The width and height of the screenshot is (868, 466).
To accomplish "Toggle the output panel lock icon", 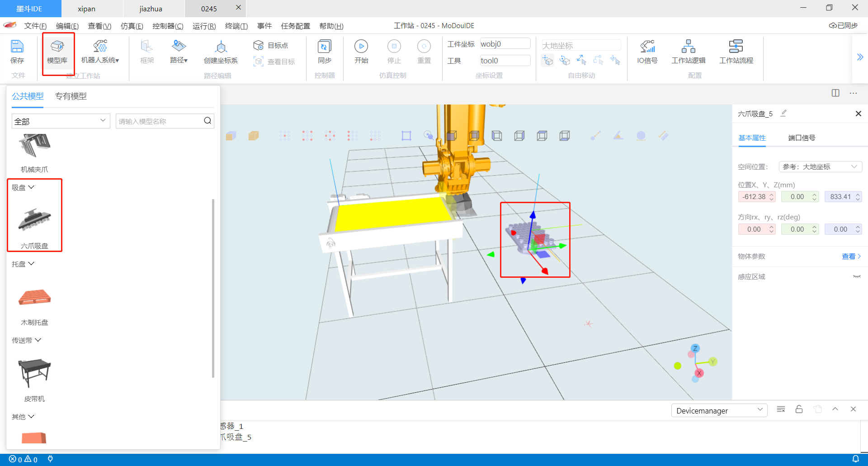I will coord(799,409).
